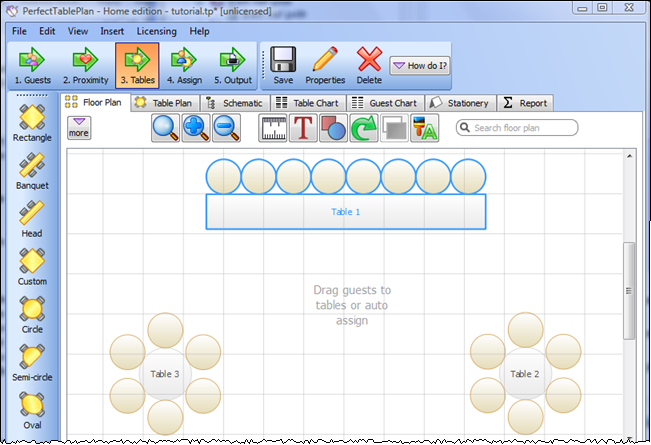Switch to the 4. Assign step

pos(184,66)
